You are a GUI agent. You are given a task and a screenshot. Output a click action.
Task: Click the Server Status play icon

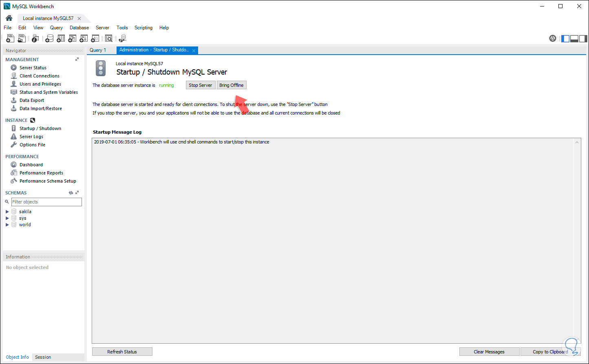(x=14, y=68)
